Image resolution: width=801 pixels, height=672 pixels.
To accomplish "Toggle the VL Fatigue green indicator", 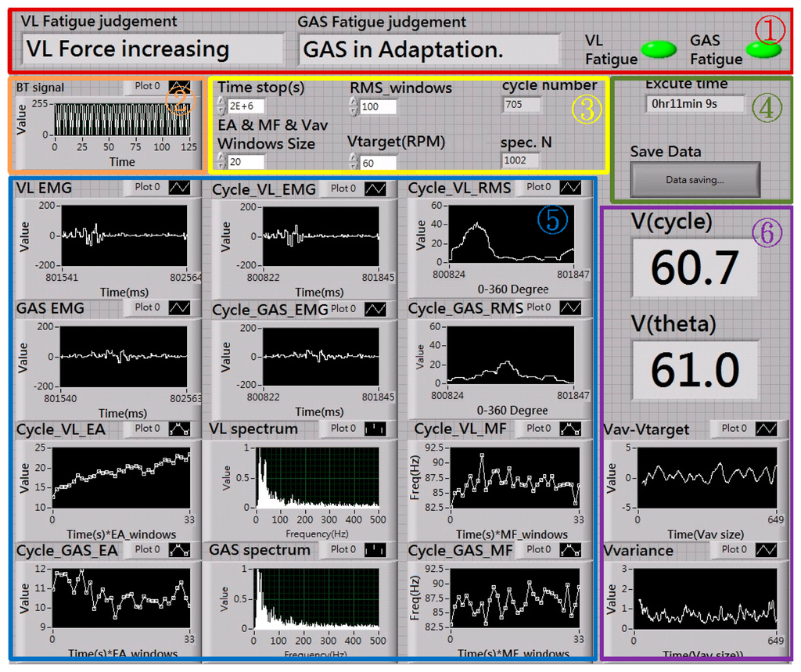I will pyautogui.click(x=659, y=50).
